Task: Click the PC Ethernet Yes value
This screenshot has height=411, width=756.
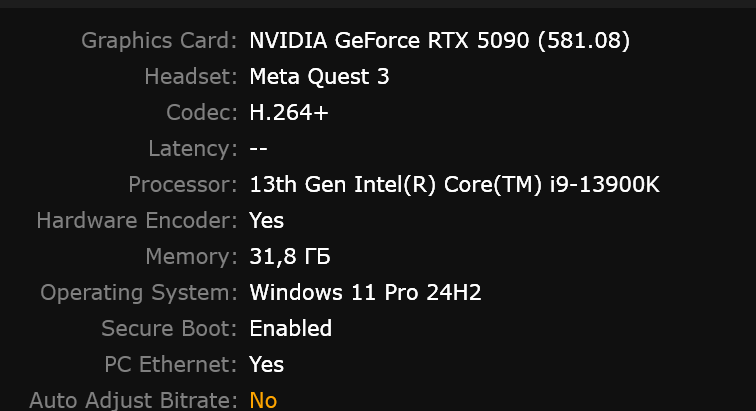Action: pyautogui.click(x=266, y=364)
